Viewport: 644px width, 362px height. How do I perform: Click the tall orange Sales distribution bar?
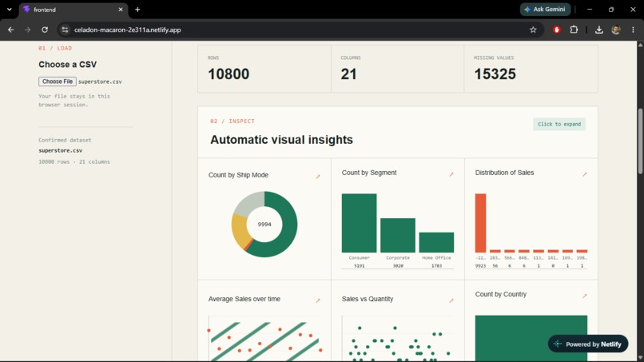pyautogui.click(x=480, y=223)
